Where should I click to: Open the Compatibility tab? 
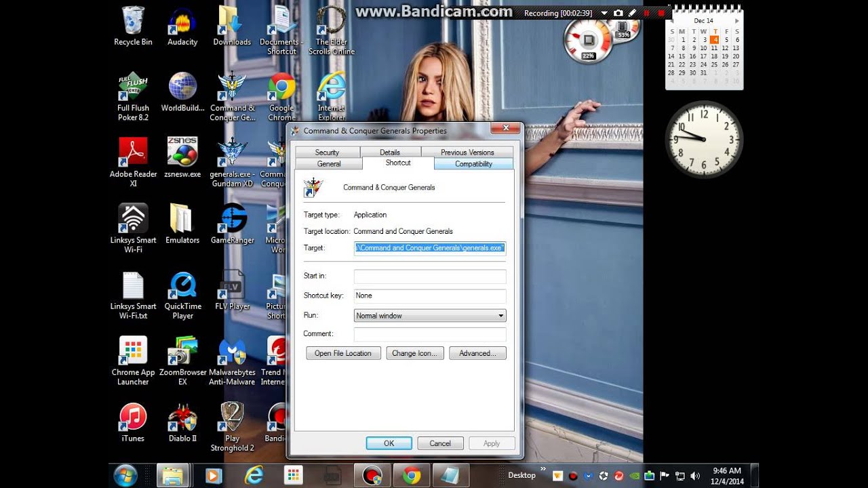click(x=473, y=163)
